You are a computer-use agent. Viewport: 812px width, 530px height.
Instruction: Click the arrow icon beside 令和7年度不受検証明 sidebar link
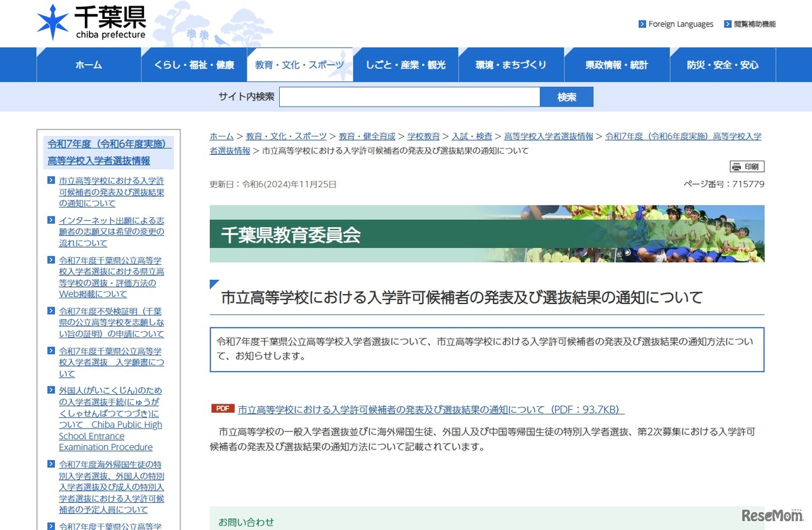pyautogui.click(x=51, y=311)
